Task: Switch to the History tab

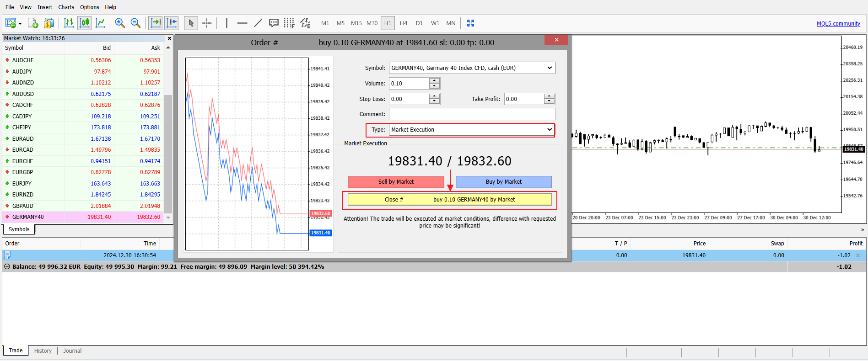Action: 43,351
